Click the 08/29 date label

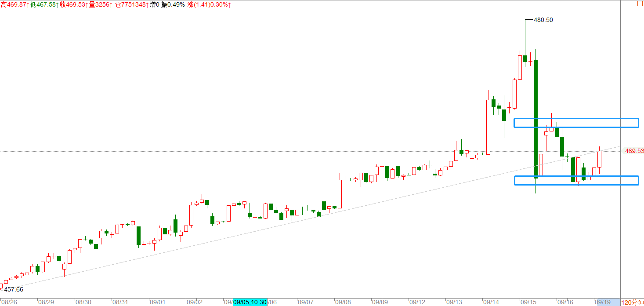(x=46, y=302)
